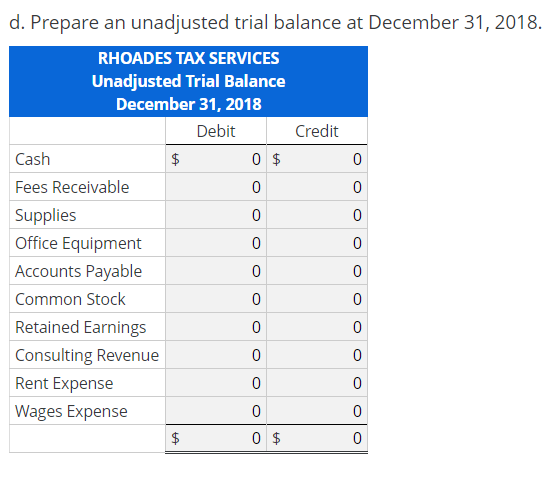Click the Supplies debit input
Image resolution: width=560 pixels, height=485 pixels.
click(x=216, y=215)
